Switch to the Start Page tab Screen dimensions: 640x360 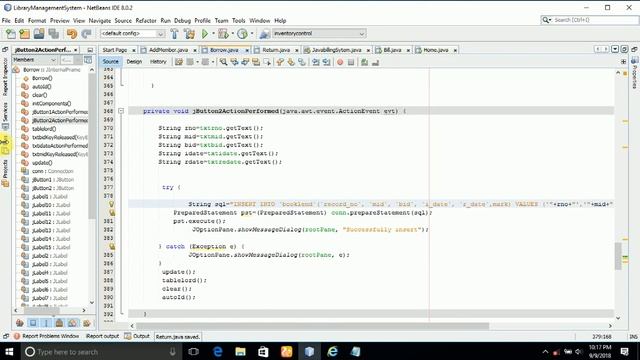[115, 50]
